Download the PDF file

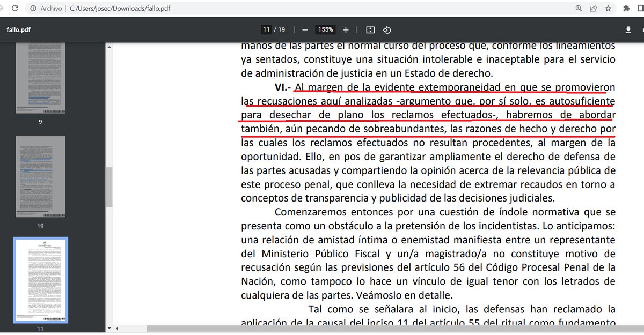[628, 30]
